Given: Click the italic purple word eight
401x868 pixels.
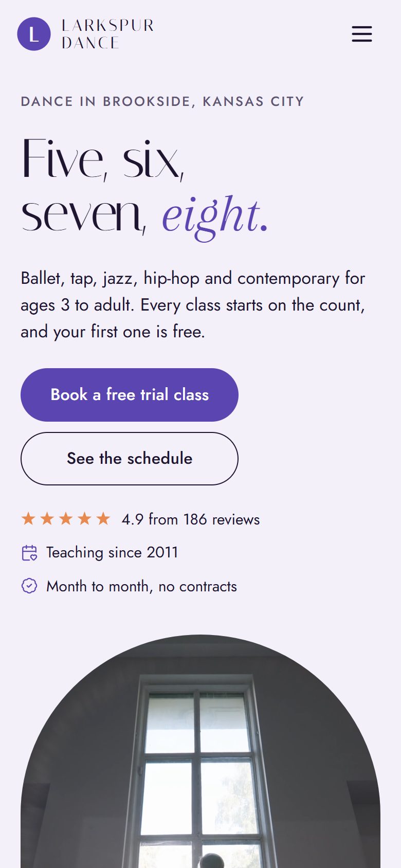Looking at the screenshot, I should 215,217.
